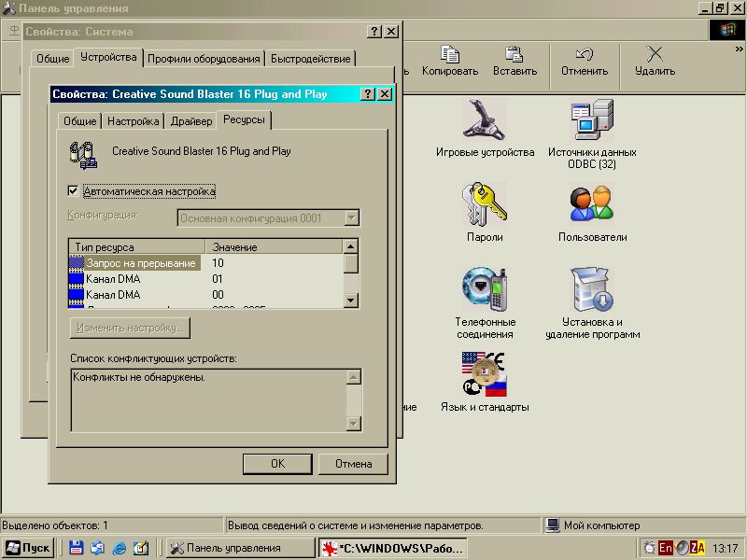Click the Отменить toolbar icon

[x=585, y=54]
